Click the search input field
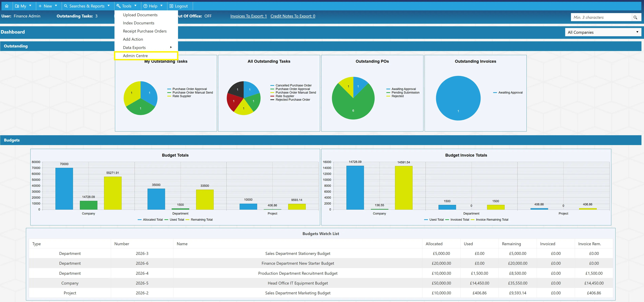Viewport: 644px width, 302px height. coord(601,17)
